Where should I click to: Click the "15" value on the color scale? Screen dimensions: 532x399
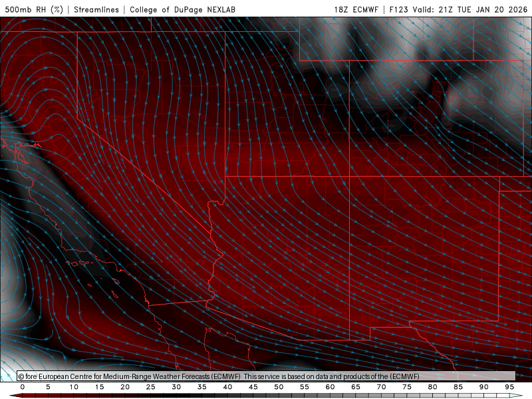[x=99, y=387]
